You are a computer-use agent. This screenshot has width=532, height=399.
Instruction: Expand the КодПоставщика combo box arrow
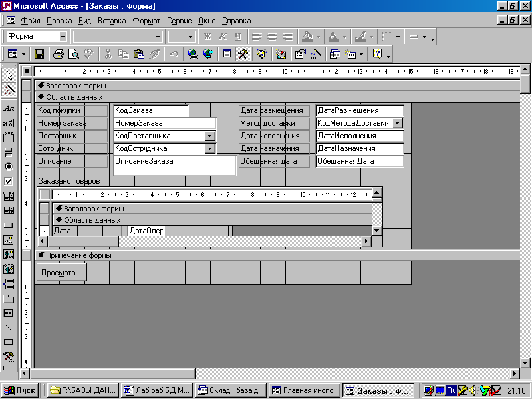click(209, 136)
